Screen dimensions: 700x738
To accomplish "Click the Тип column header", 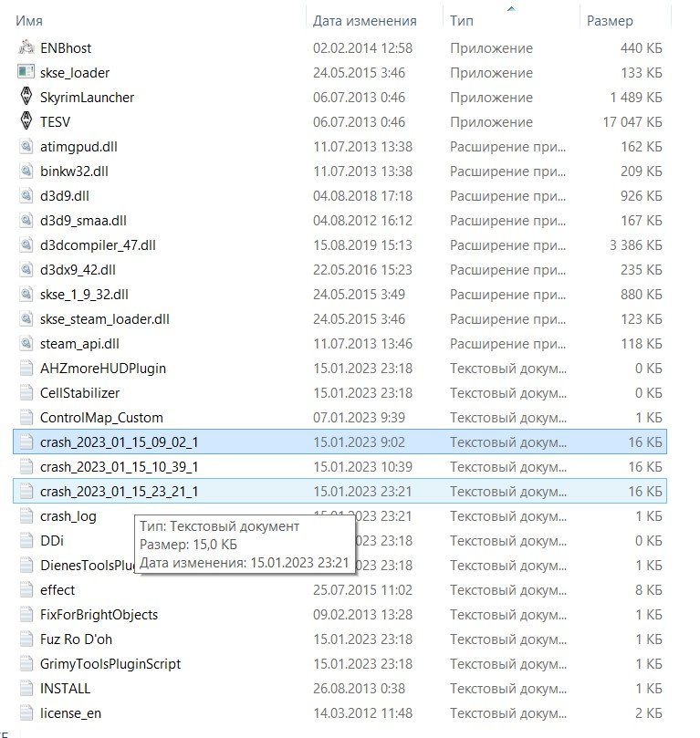I will 462,20.
